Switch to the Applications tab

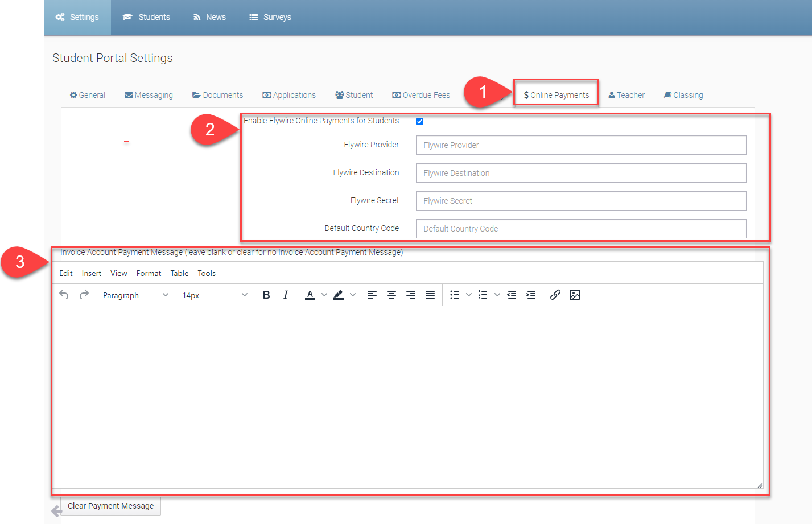[289, 95]
